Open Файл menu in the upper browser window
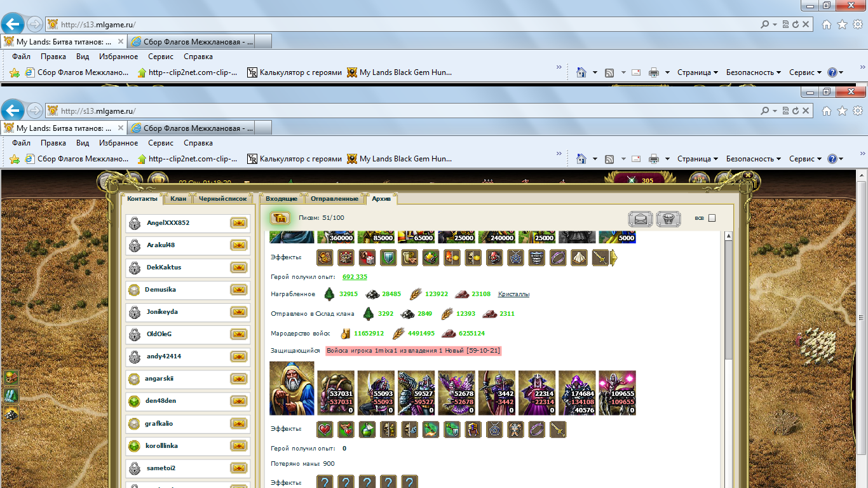Viewport: 868px width, 488px height. pyautogui.click(x=21, y=57)
